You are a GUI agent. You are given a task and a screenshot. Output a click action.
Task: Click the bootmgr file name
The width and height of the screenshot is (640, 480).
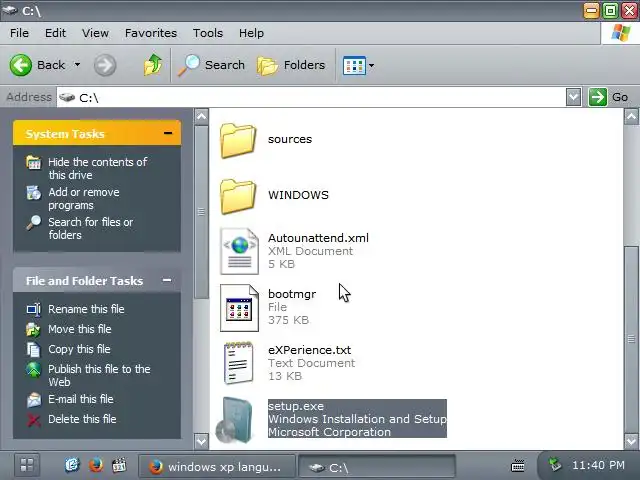(x=292, y=294)
